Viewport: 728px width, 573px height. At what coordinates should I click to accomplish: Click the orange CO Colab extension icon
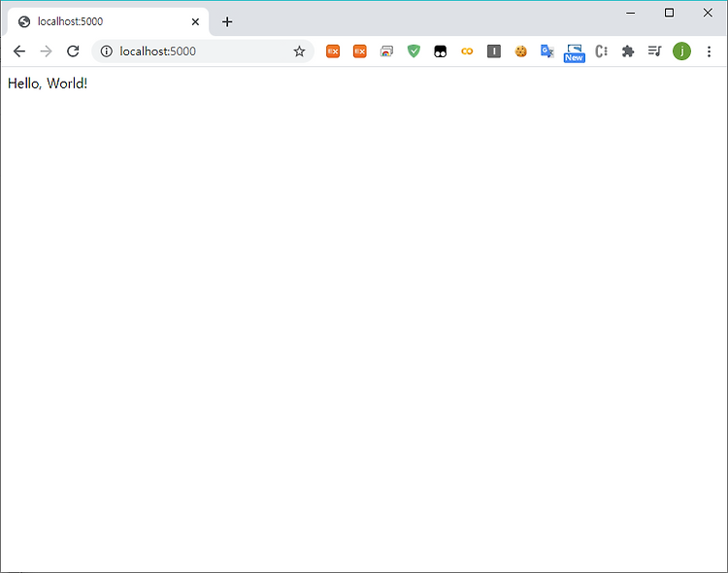tap(467, 51)
